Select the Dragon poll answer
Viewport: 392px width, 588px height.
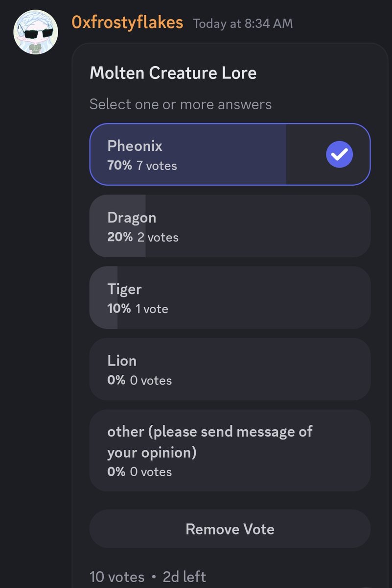(230, 226)
